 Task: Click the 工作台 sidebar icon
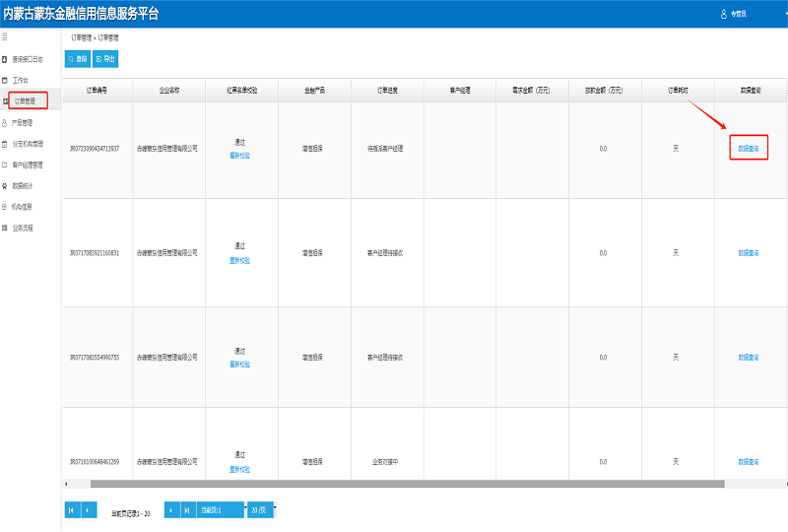[5, 80]
